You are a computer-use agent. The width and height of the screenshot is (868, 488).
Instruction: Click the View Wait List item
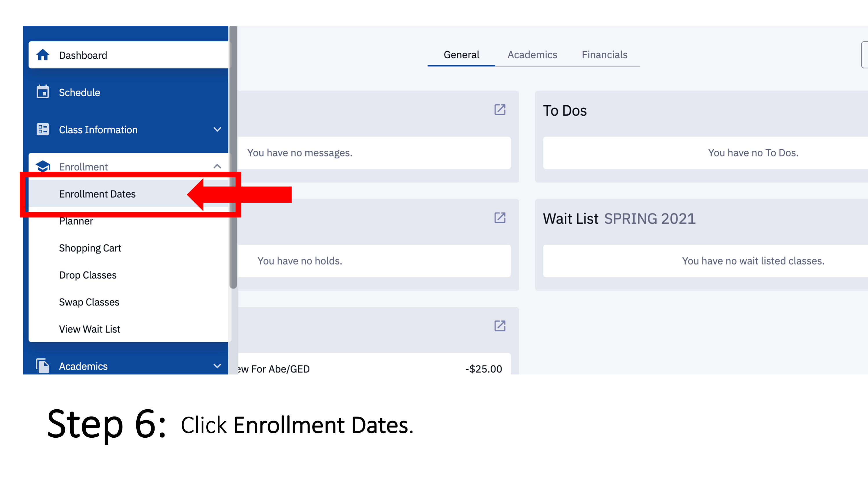[89, 328]
